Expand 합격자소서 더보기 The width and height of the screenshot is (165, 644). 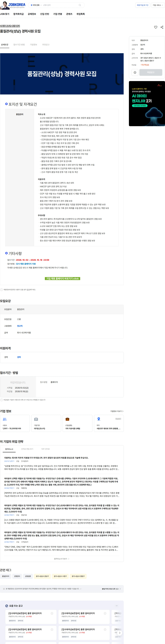pos(62,559)
